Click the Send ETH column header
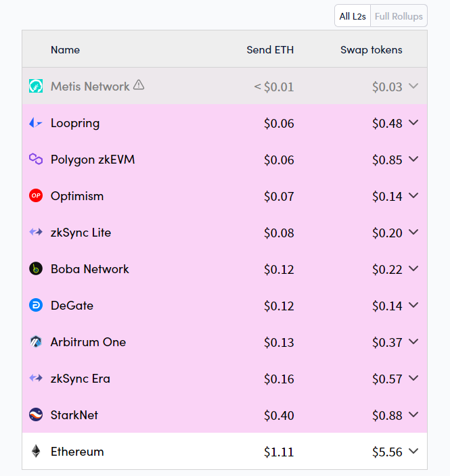The height and width of the screenshot is (476, 450). tap(270, 49)
